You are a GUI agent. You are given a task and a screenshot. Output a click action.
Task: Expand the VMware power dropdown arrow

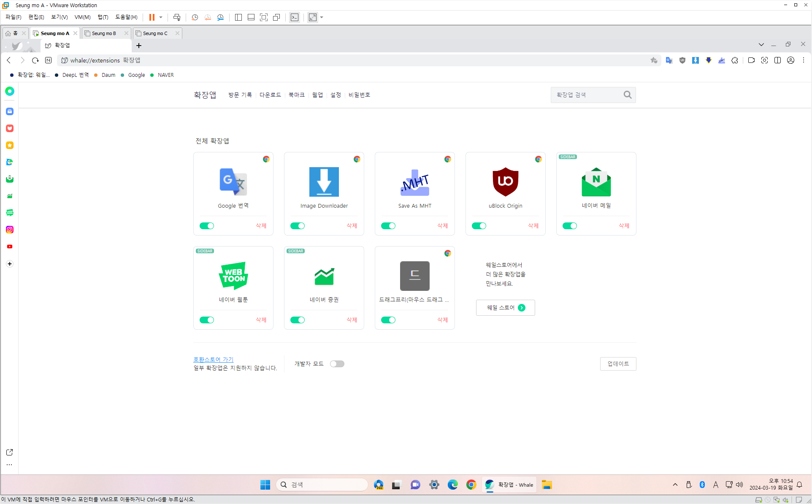point(161,17)
